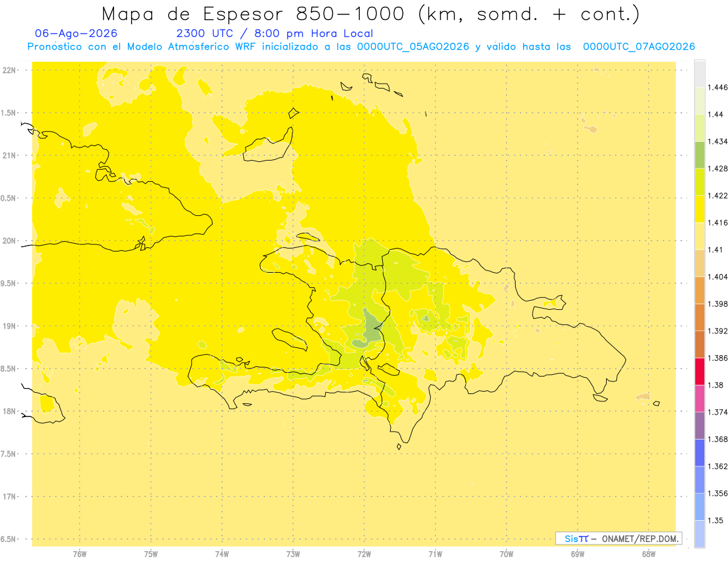Click the yellow-green swatch between 1.422 and 1.428
The width and height of the screenshot is (728, 562).
pos(699,181)
